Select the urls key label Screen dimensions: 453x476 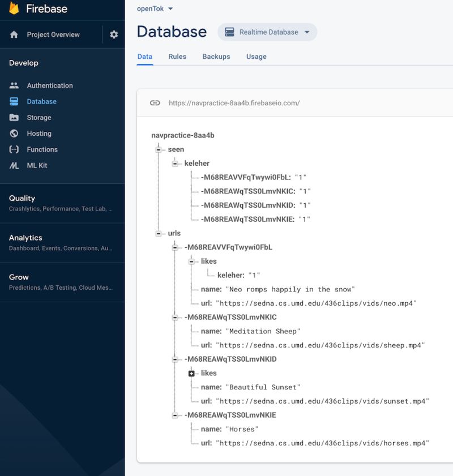point(174,233)
